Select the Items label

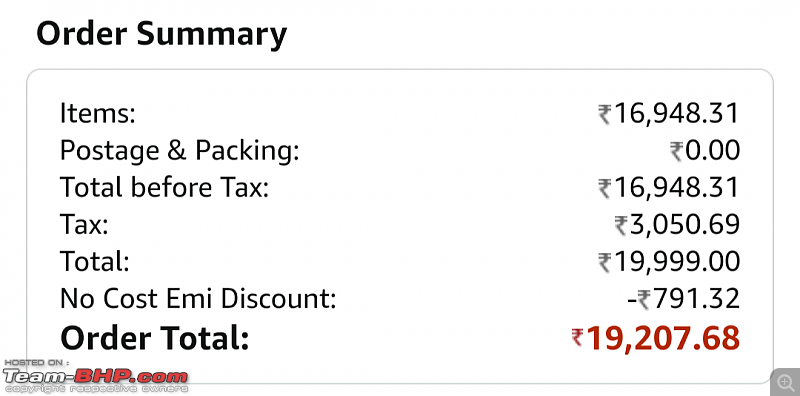[x=97, y=113]
